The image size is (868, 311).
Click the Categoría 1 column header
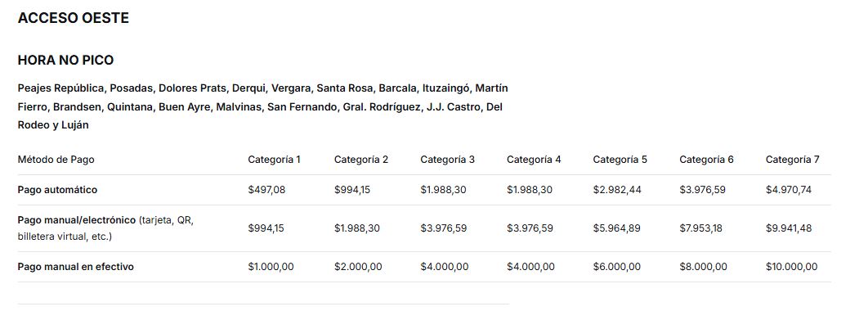[274, 160]
